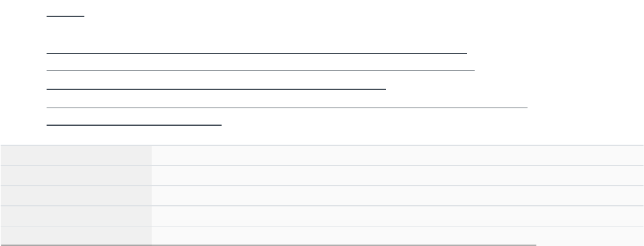Click the first thin paragraph line
The height and width of the screenshot is (246, 644).
coord(261,71)
